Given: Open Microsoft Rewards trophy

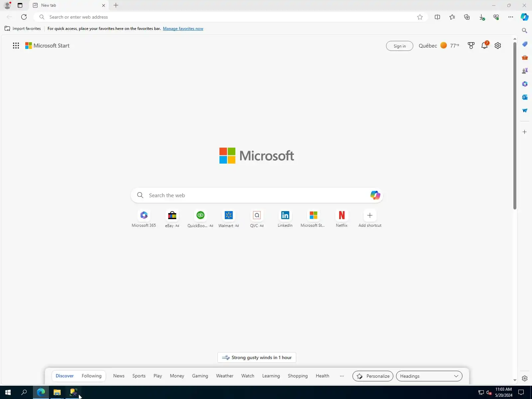Looking at the screenshot, I should (471, 46).
